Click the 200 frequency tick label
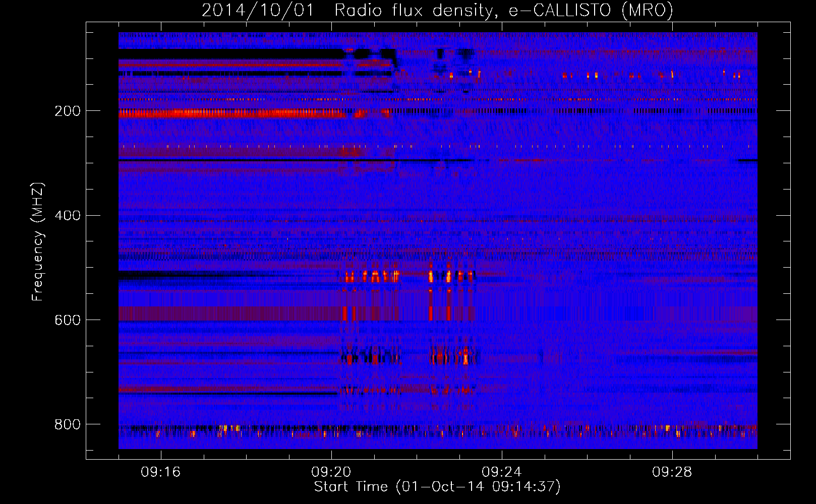 click(x=68, y=111)
